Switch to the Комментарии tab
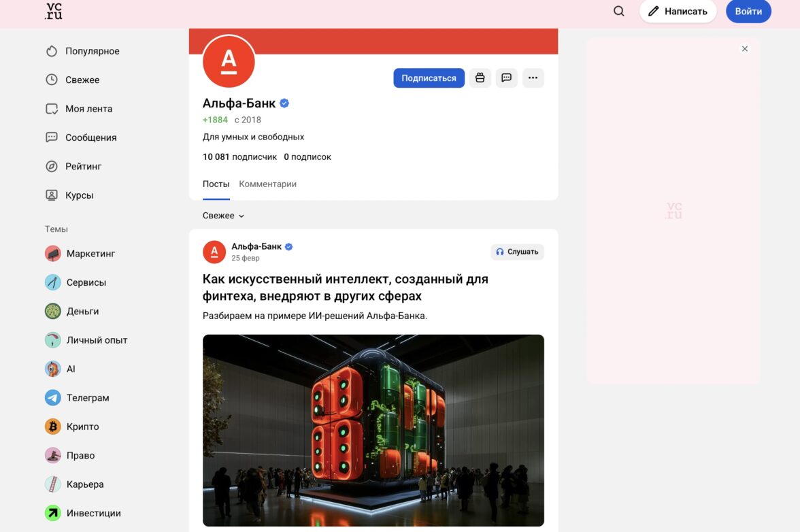The width and height of the screenshot is (800, 532). click(x=267, y=184)
